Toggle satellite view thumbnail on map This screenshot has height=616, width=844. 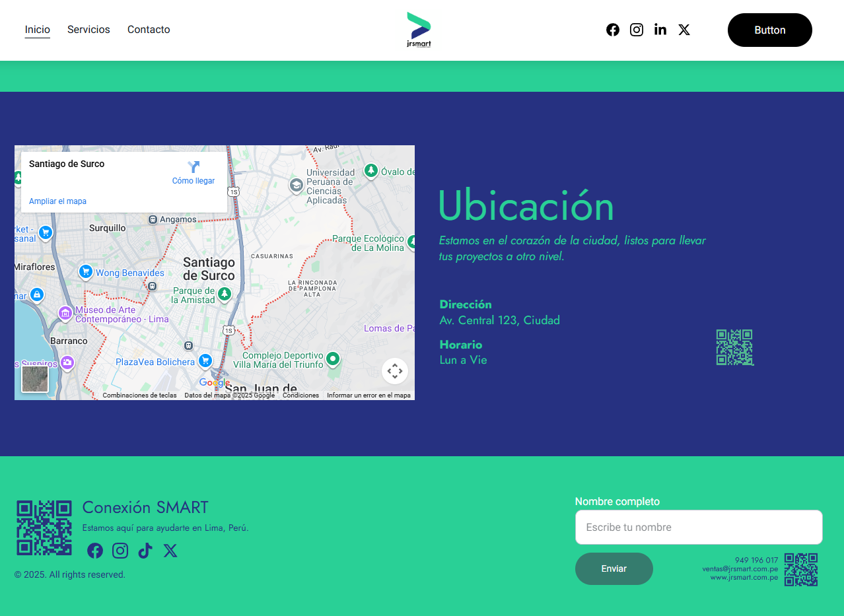[x=35, y=379]
